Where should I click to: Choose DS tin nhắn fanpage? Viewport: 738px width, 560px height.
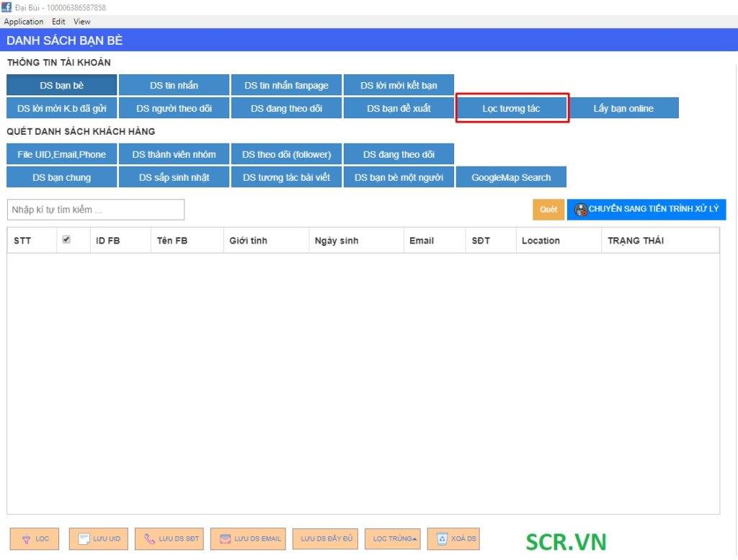pos(286,85)
